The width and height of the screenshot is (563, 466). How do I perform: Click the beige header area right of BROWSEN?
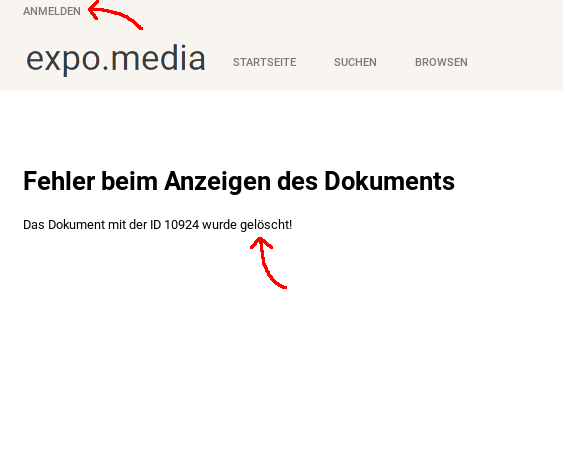pos(515,62)
